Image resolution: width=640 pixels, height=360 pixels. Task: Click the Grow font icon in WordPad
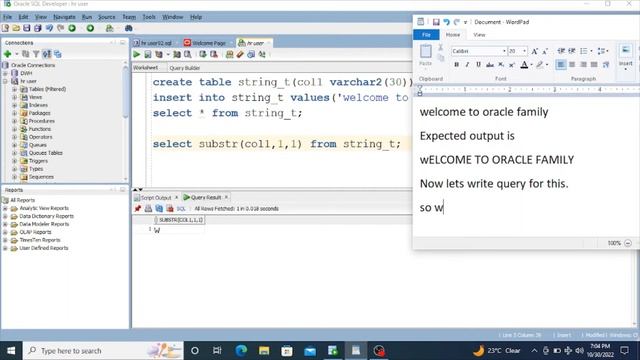pos(534,51)
